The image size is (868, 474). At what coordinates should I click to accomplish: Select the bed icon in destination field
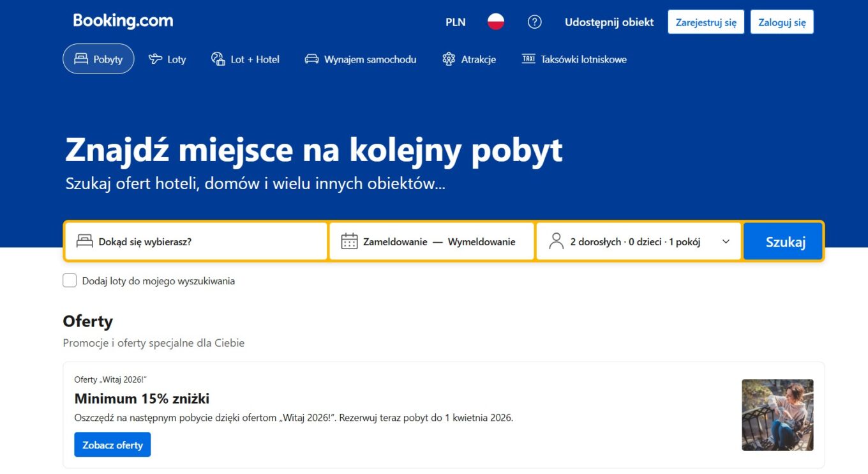[x=86, y=241]
